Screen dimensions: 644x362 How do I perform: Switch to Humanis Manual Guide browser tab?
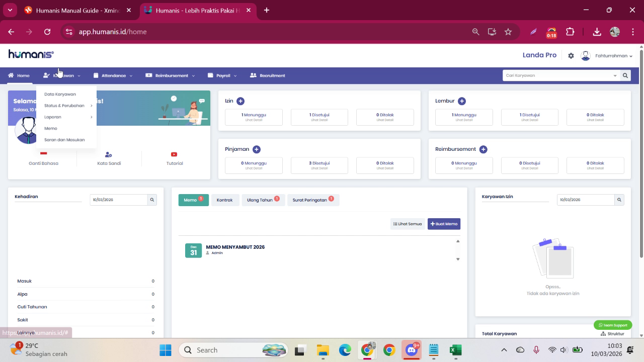click(78, 10)
